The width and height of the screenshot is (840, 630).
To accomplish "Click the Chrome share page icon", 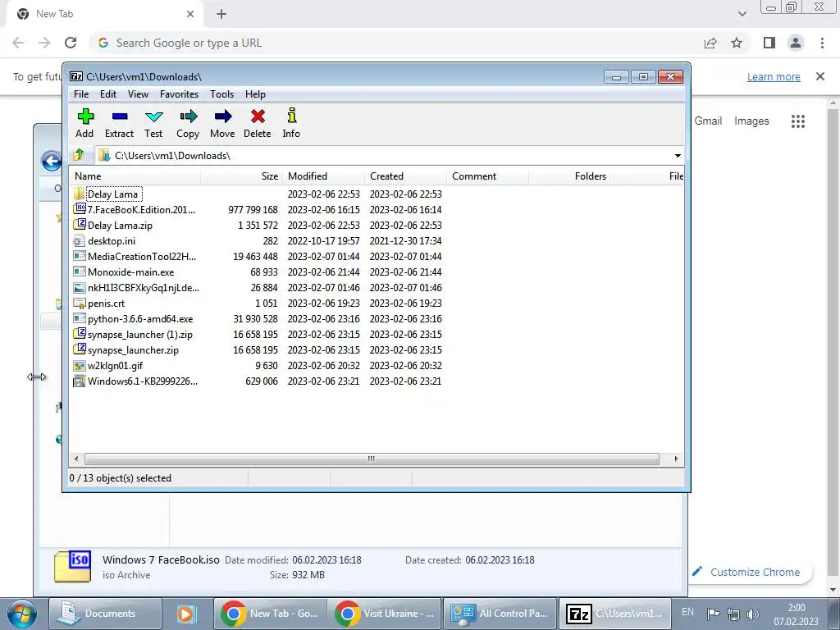I will 710,43.
